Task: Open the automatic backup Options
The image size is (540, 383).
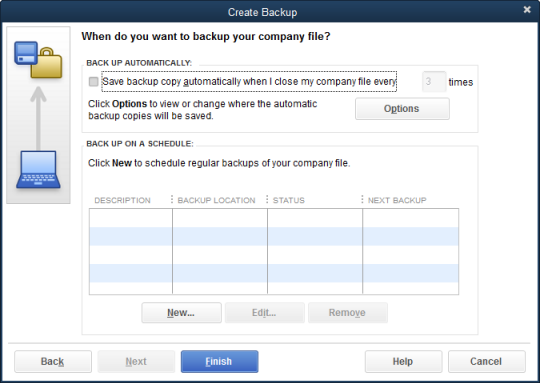Action: point(402,109)
